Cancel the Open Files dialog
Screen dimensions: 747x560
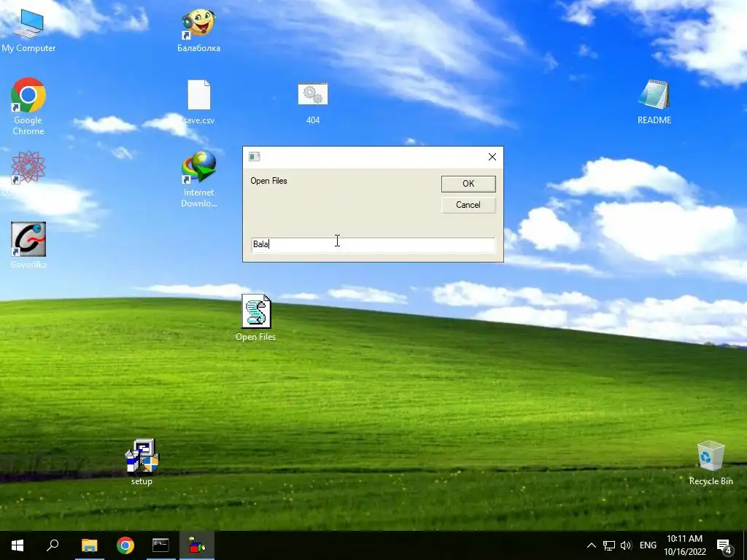pos(468,205)
